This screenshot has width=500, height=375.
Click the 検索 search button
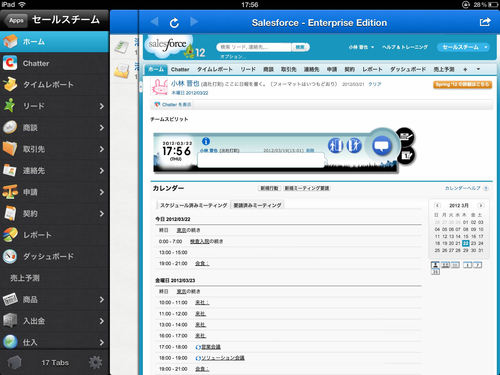[300, 47]
